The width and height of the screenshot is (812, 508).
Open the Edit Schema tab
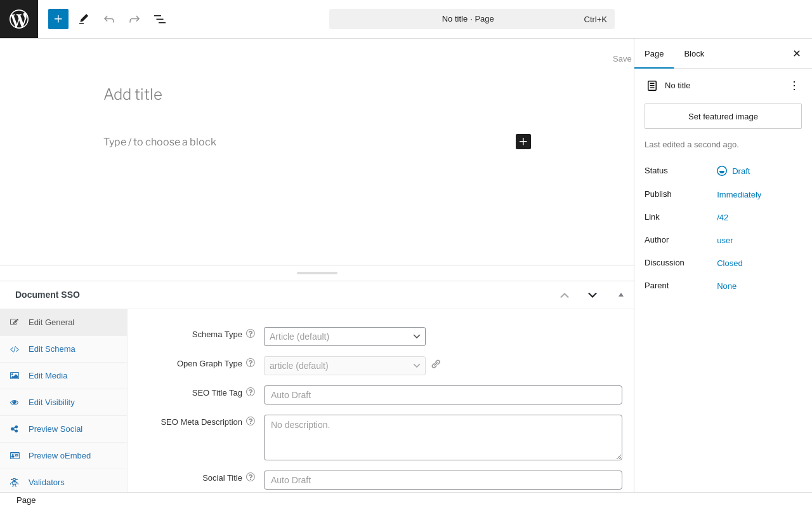tap(52, 349)
